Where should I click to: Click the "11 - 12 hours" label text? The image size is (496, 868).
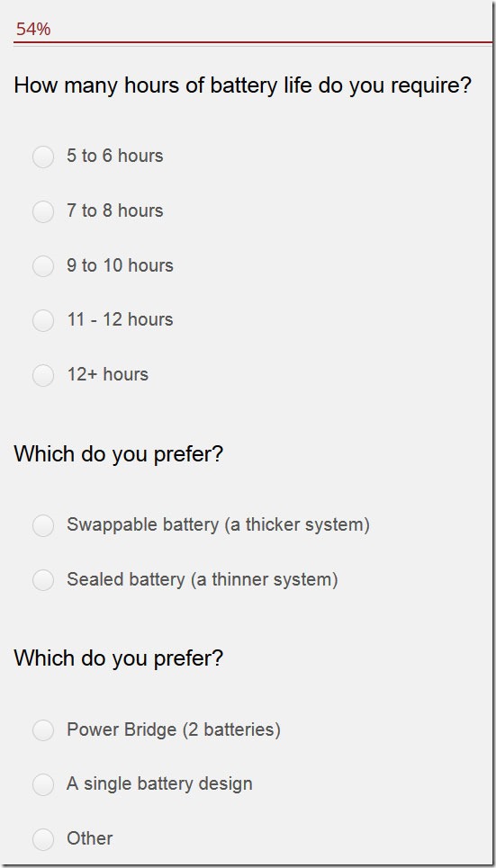[x=121, y=319]
